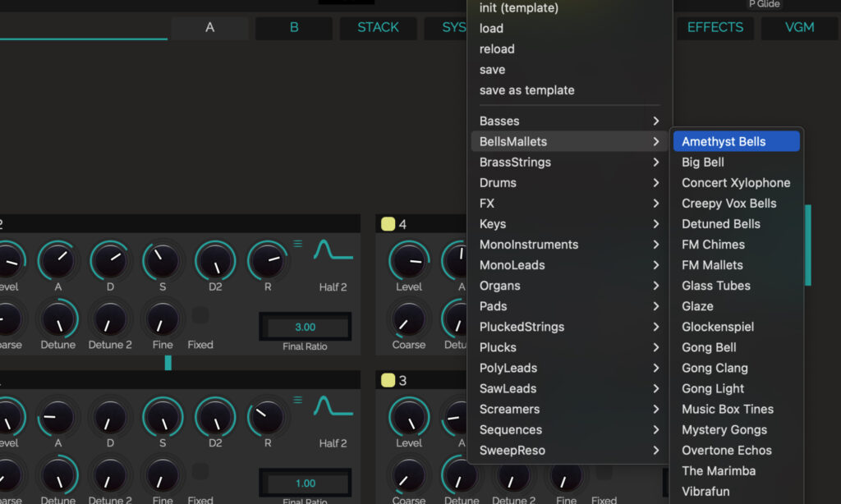Screen dimensions: 841x504
Task: Expand the MonoInstruments category
Action: [x=569, y=245]
